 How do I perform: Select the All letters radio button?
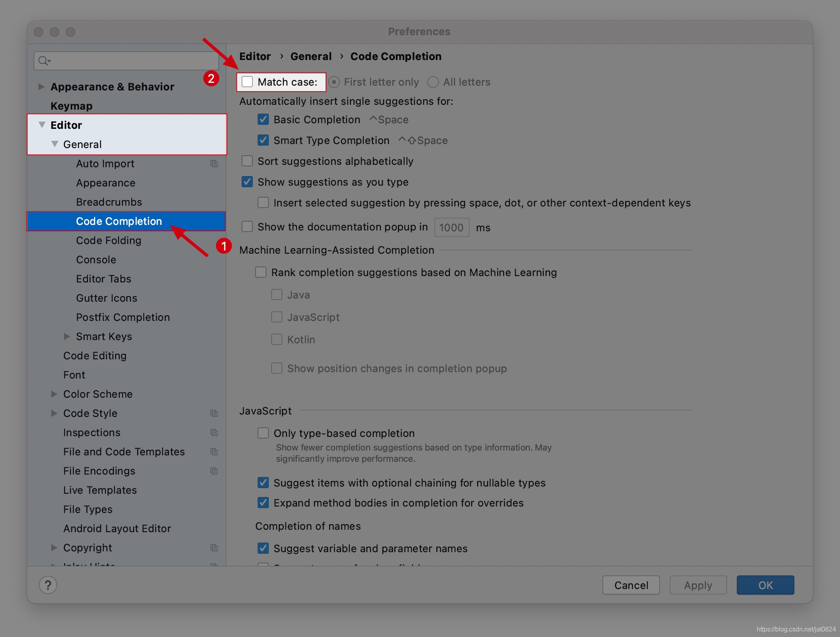[433, 82]
